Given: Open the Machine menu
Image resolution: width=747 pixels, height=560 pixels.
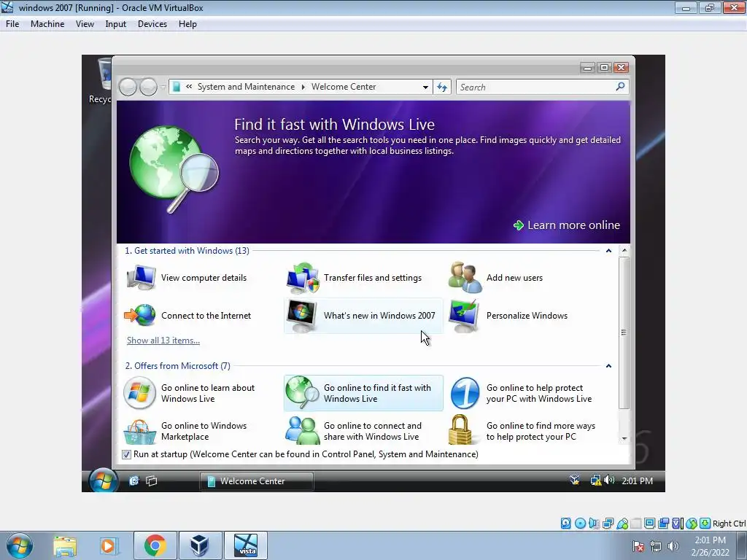Looking at the screenshot, I should [47, 24].
